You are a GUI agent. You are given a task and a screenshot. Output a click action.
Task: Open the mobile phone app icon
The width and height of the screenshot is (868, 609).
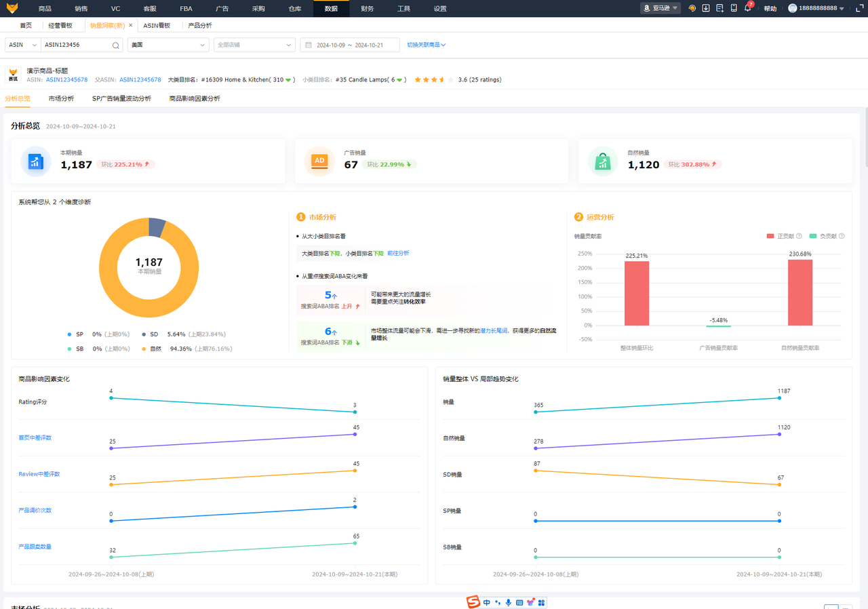tap(734, 8)
